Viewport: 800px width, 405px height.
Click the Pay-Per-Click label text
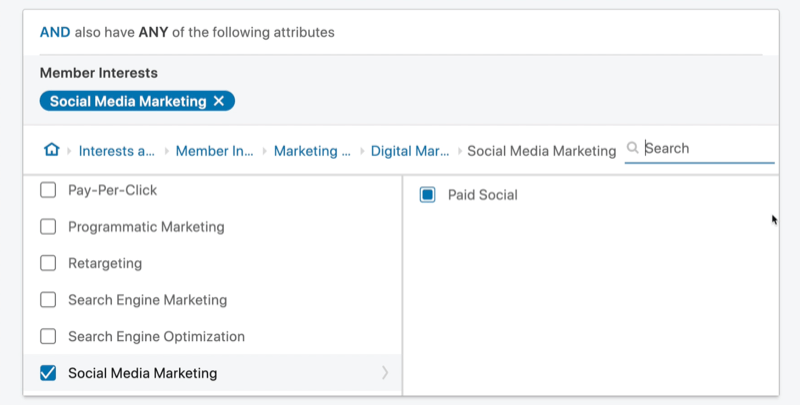(112, 190)
